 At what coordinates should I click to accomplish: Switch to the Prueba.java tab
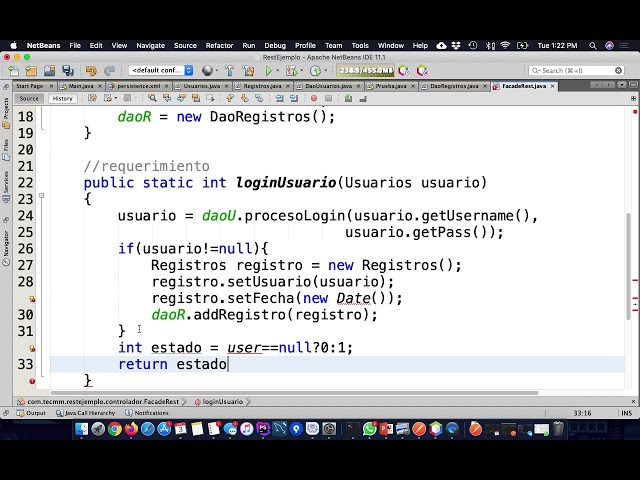391,86
